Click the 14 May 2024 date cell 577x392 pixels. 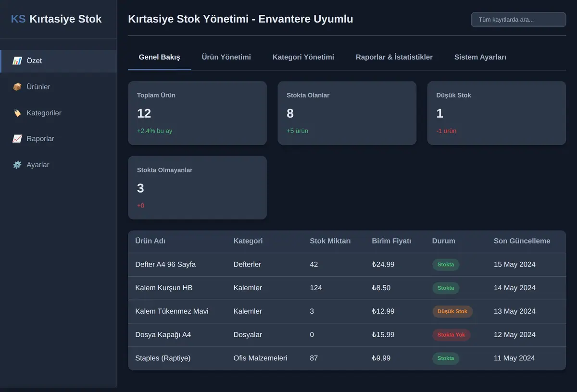514,288
